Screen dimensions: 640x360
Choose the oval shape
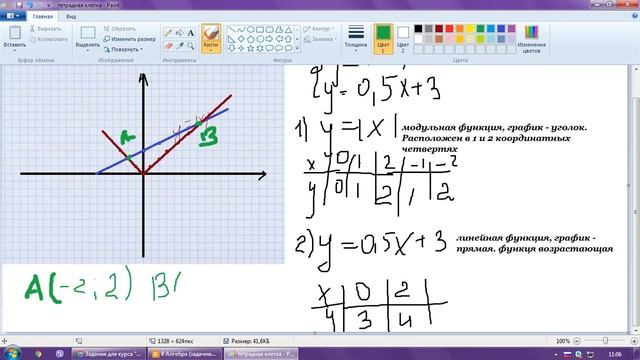point(251,29)
